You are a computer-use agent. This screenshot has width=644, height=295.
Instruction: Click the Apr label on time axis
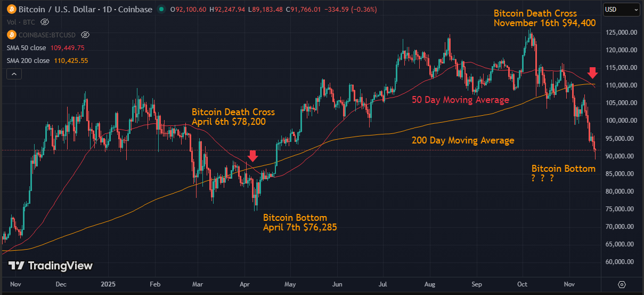click(x=245, y=284)
